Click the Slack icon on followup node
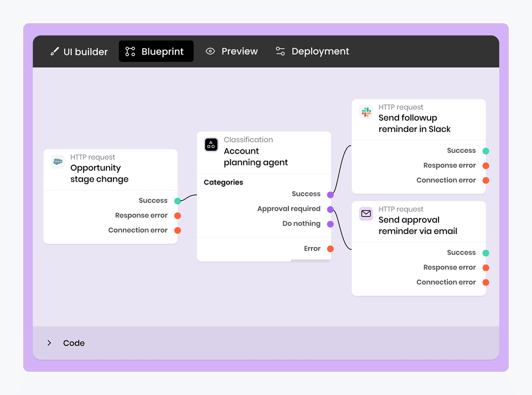 click(366, 112)
